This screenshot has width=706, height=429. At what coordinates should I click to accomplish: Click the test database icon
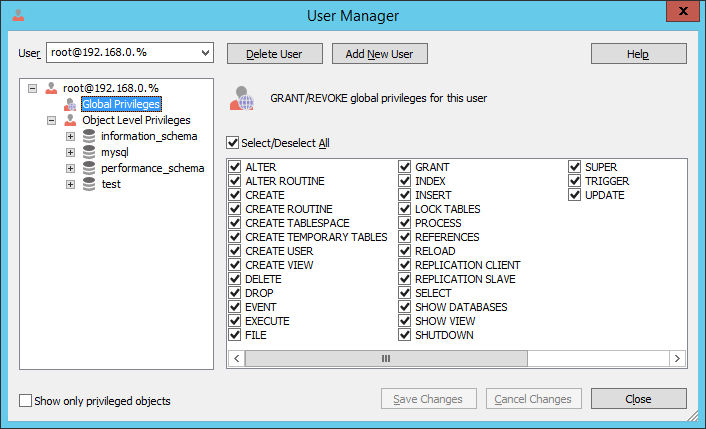pyautogui.click(x=89, y=184)
